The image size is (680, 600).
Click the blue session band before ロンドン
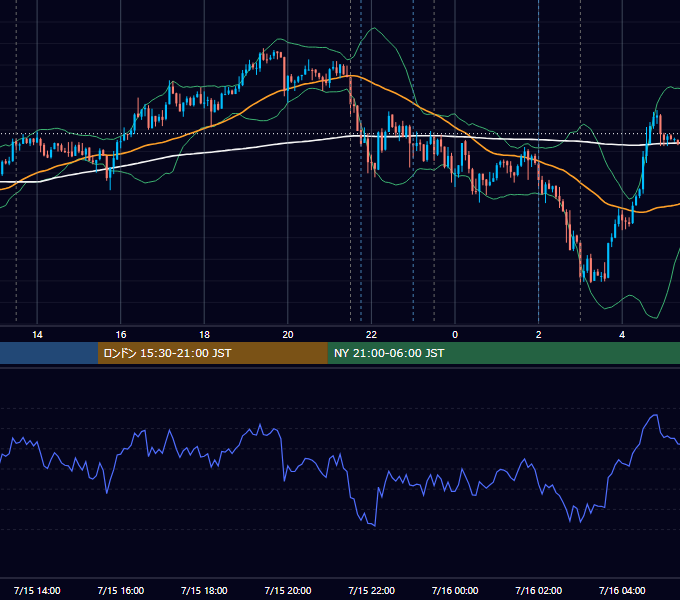(49, 353)
